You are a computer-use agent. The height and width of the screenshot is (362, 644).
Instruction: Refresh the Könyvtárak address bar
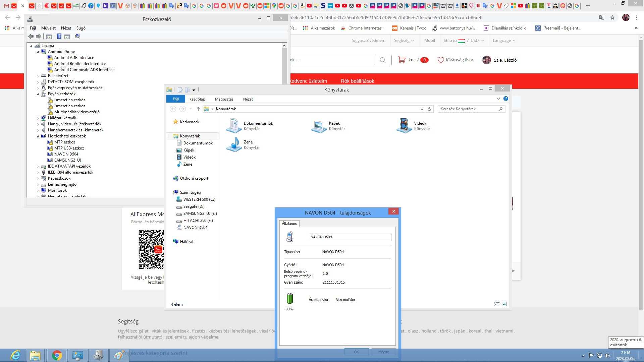click(x=429, y=109)
